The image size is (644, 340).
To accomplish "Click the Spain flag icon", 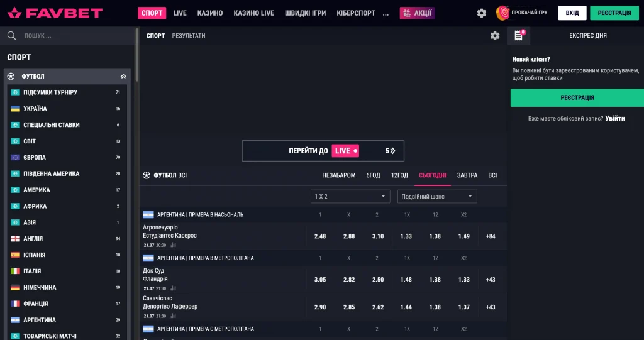I will tap(15, 255).
